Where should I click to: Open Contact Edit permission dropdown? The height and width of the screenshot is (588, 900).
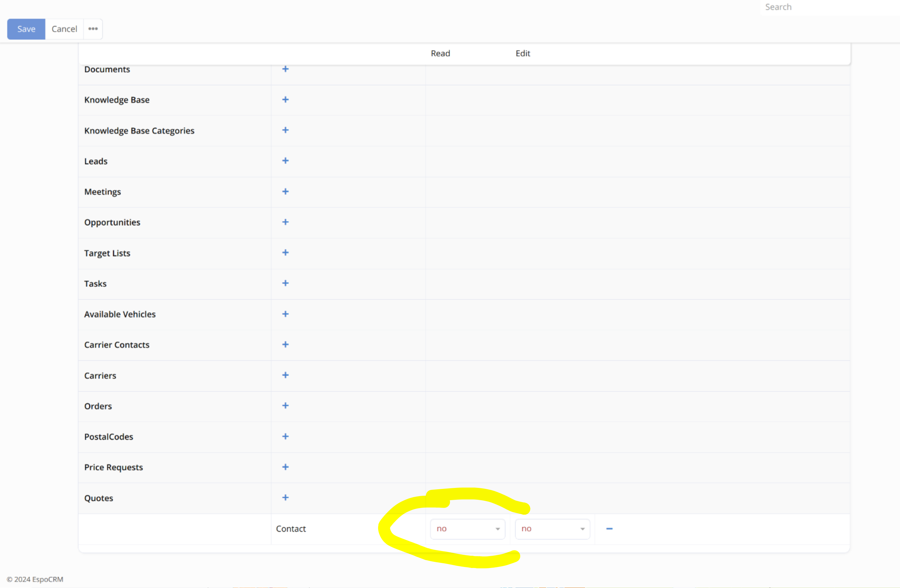point(552,529)
